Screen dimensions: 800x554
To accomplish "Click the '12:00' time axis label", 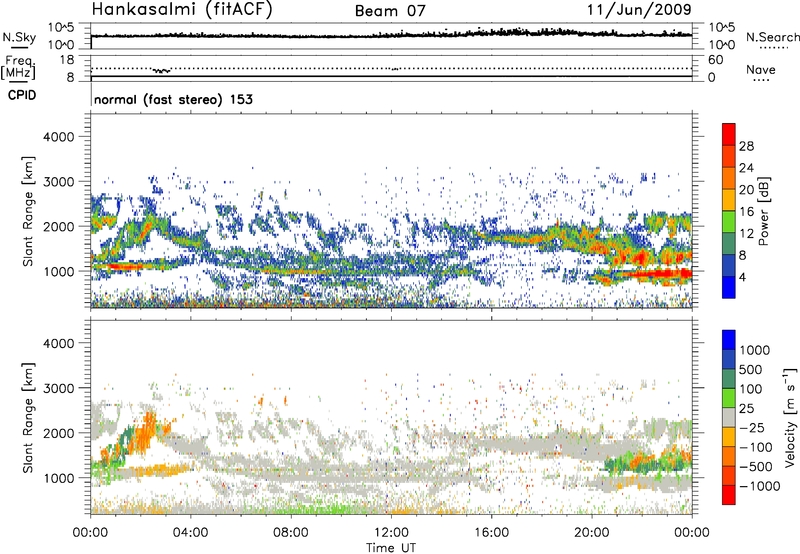I will coord(391,533).
